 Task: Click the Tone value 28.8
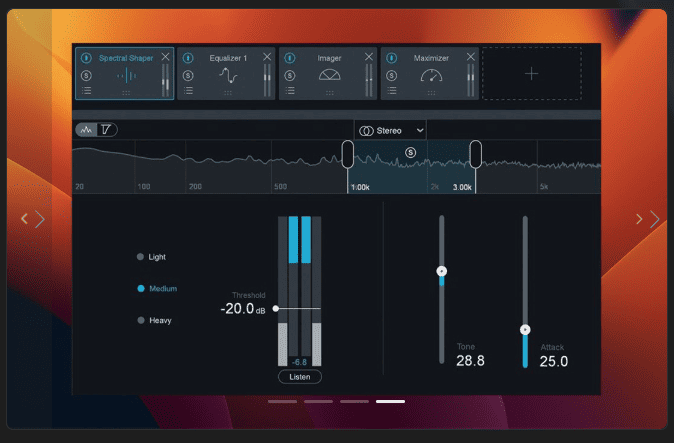pos(470,361)
